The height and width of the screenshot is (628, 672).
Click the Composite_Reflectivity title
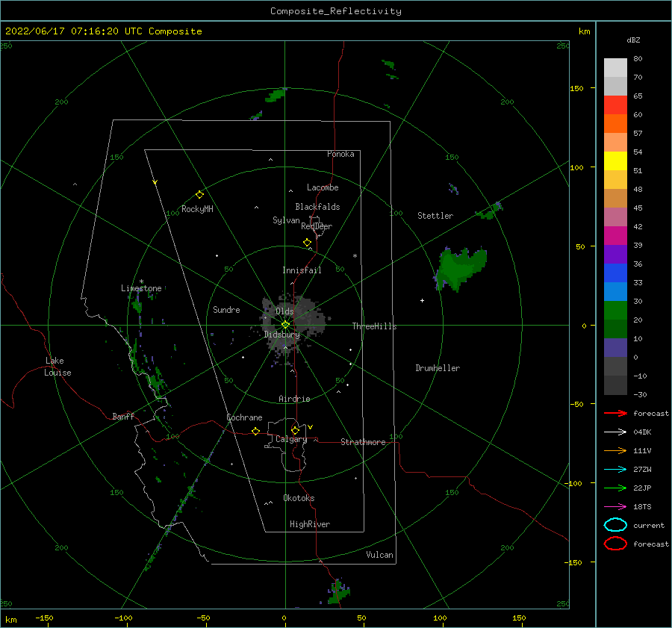[335, 11]
